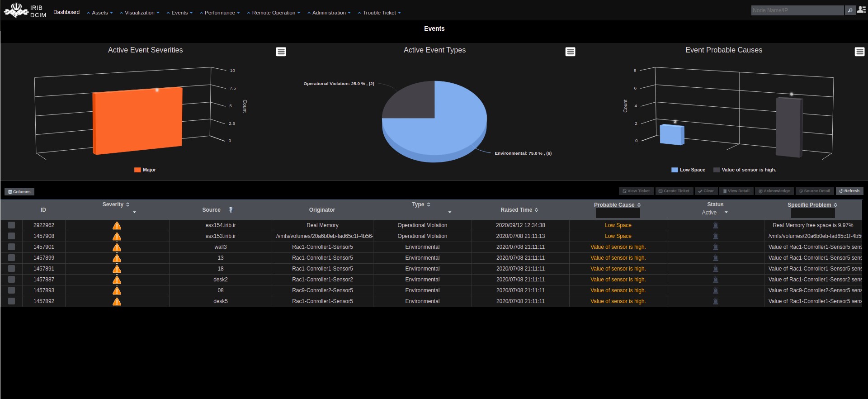Open the Type column filter dropdown arrow
Viewport: 868px width, 399px height.
[x=449, y=212]
